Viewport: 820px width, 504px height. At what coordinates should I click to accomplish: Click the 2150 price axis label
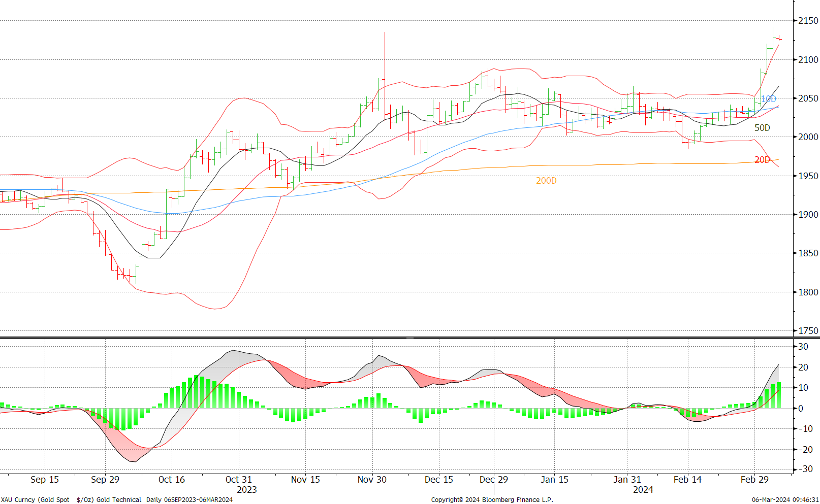[x=808, y=21]
